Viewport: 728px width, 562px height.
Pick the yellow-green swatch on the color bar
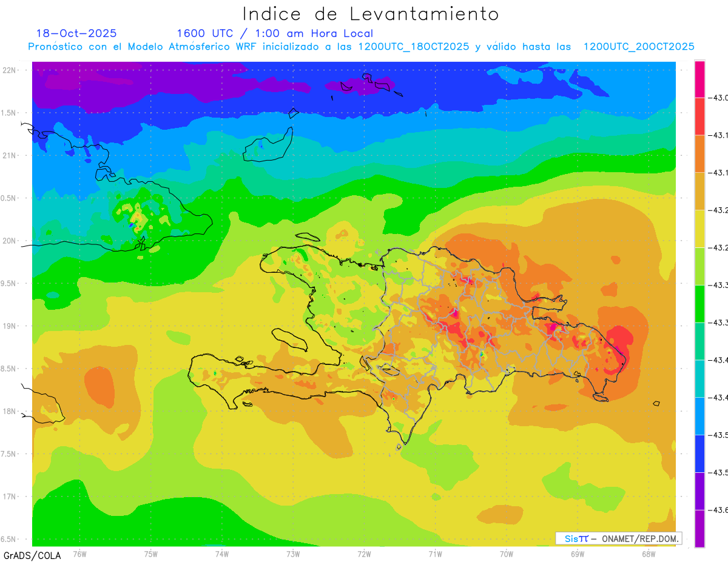[x=699, y=266]
